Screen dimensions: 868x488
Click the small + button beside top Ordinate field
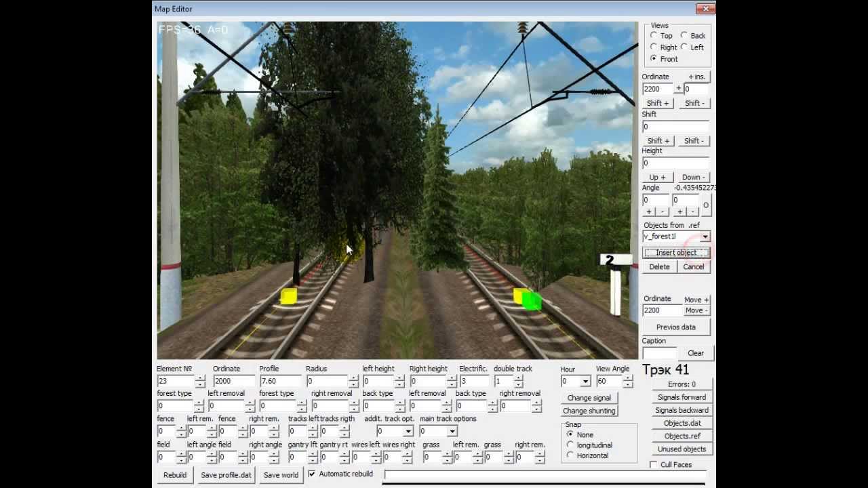click(678, 89)
